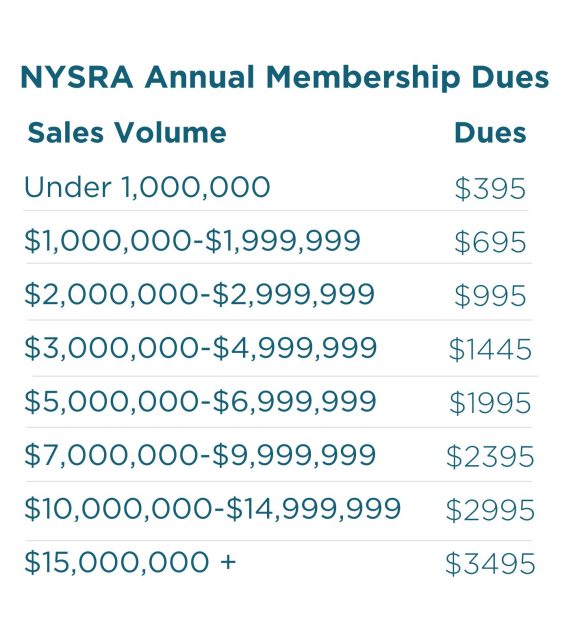Select the $1,000,000-$1,999,999 sales range

pyautogui.click(x=192, y=240)
